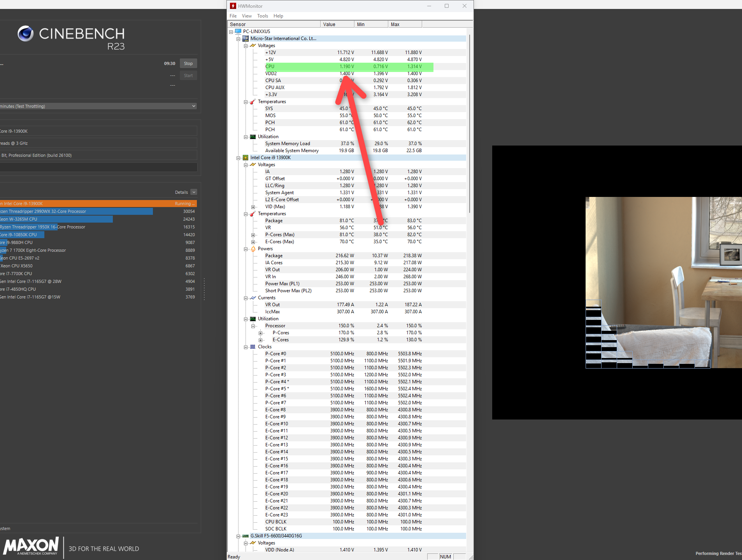The image size is (742, 560).
Task: Click the Temperatures thermometer icon under Micro-Star
Action: click(x=253, y=101)
